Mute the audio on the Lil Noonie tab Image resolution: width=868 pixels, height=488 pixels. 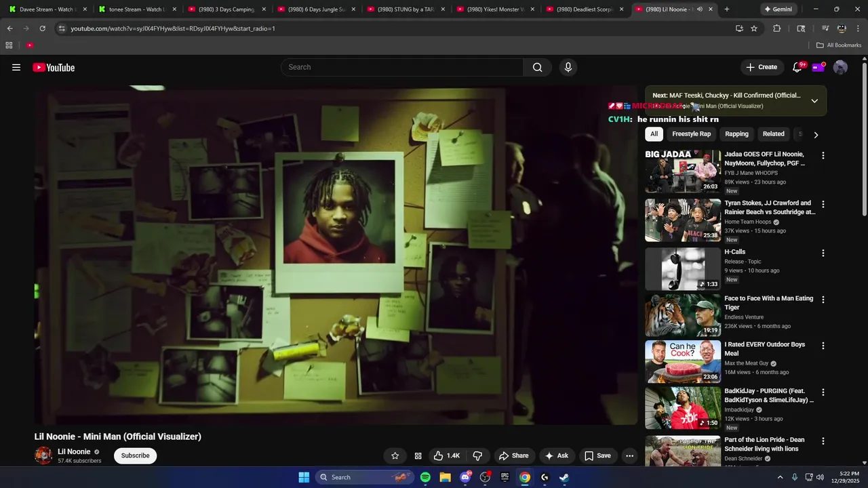tap(699, 9)
